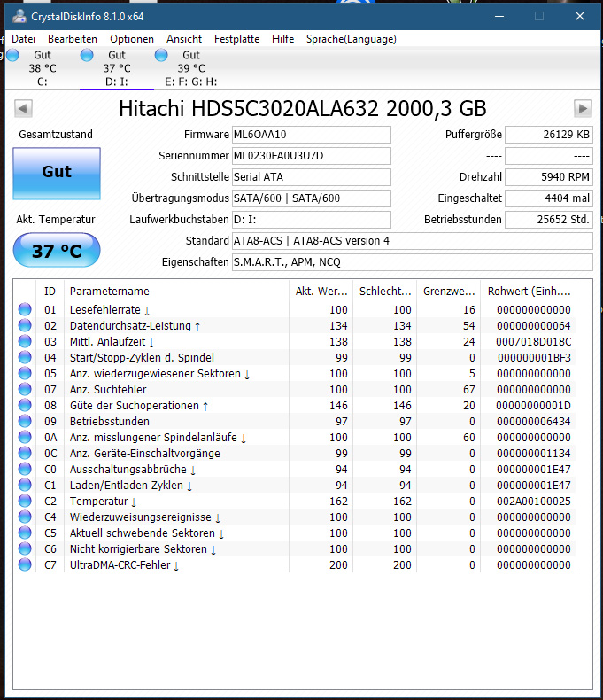Click status orb for Laden/Entladen-Zyklen row
This screenshot has height=700, width=603.
point(25,485)
